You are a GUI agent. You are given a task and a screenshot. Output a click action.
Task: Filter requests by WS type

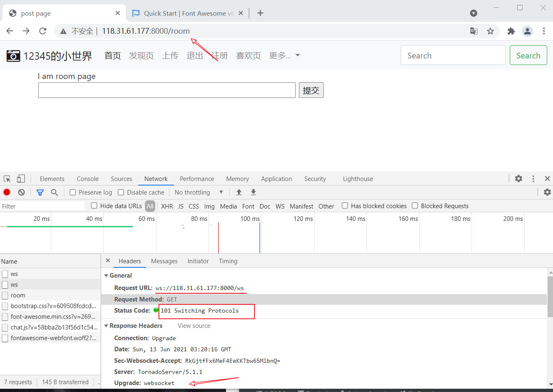click(280, 206)
